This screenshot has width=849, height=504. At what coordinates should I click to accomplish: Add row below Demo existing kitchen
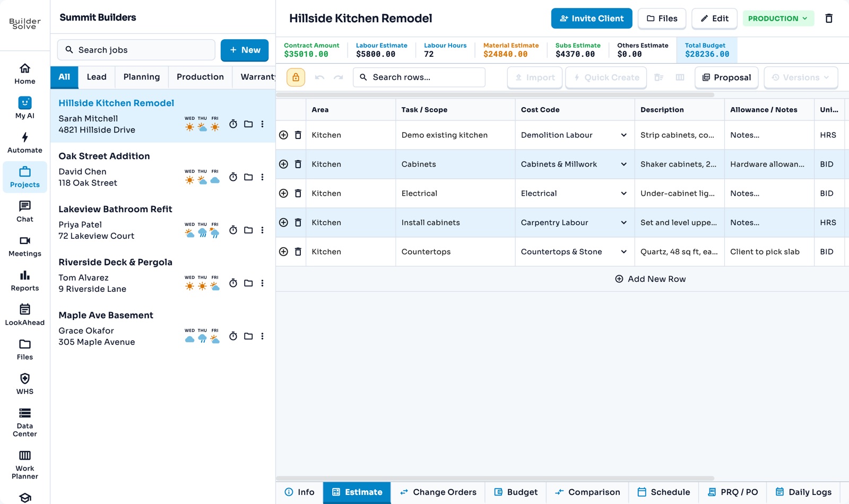(x=283, y=135)
